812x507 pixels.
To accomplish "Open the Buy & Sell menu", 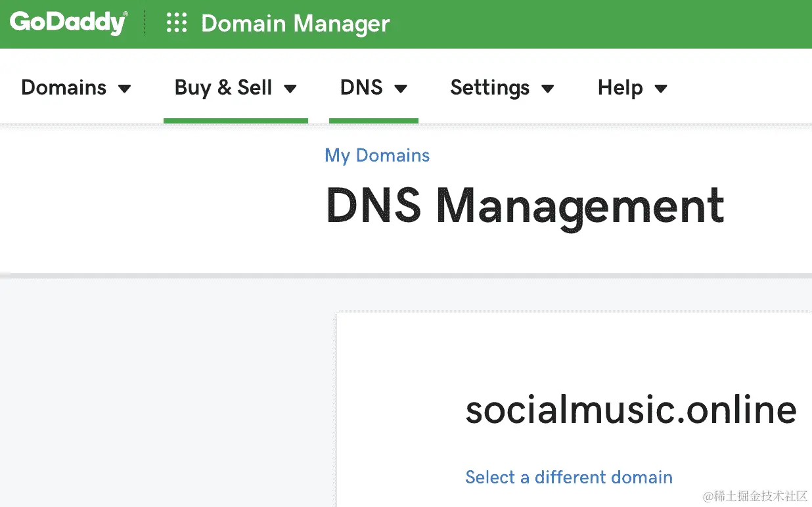I will 236,87.
